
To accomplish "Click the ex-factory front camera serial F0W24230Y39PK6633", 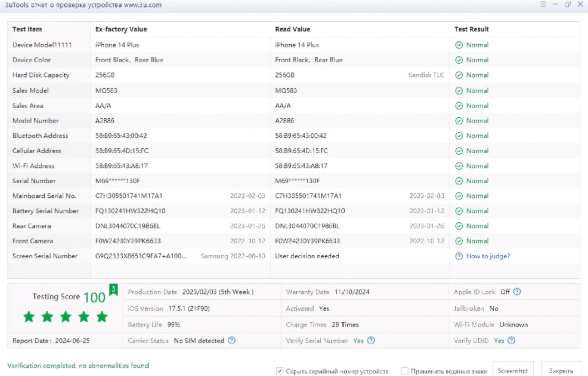I will 128,241.
